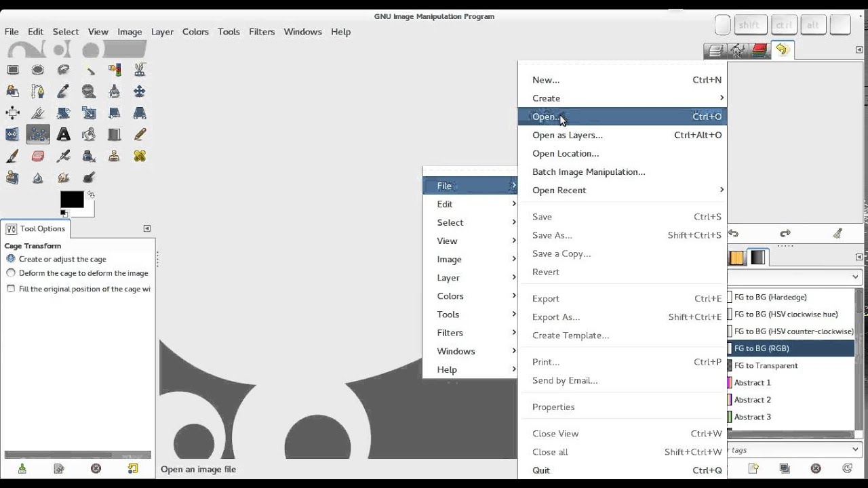Select the Move tool
Screen dimensions: 868x488
click(x=140, y=91)
